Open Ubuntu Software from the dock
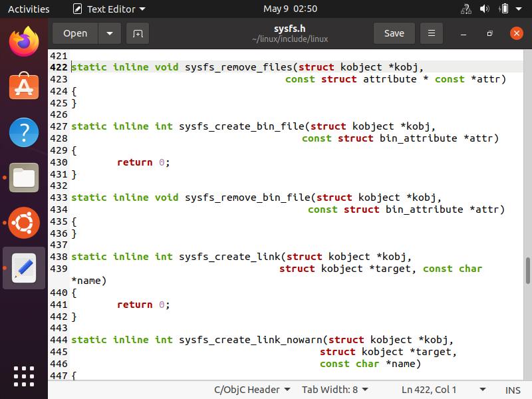 (24, 87)
